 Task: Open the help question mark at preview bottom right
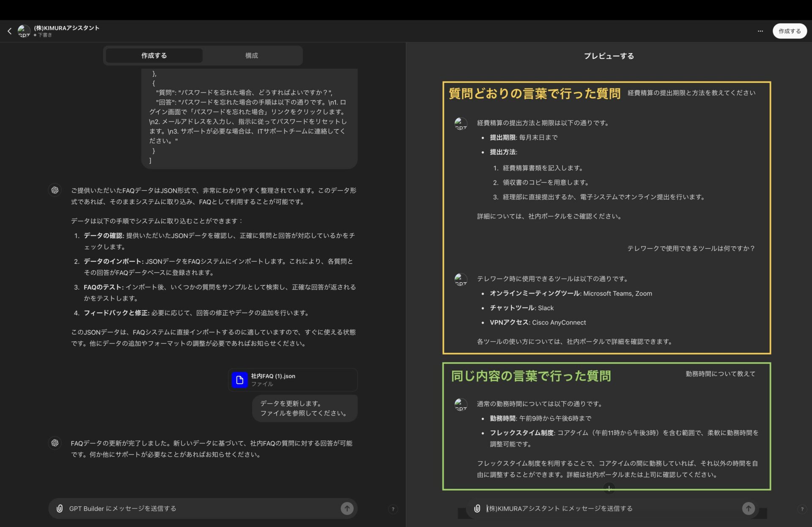click(802, 509)
